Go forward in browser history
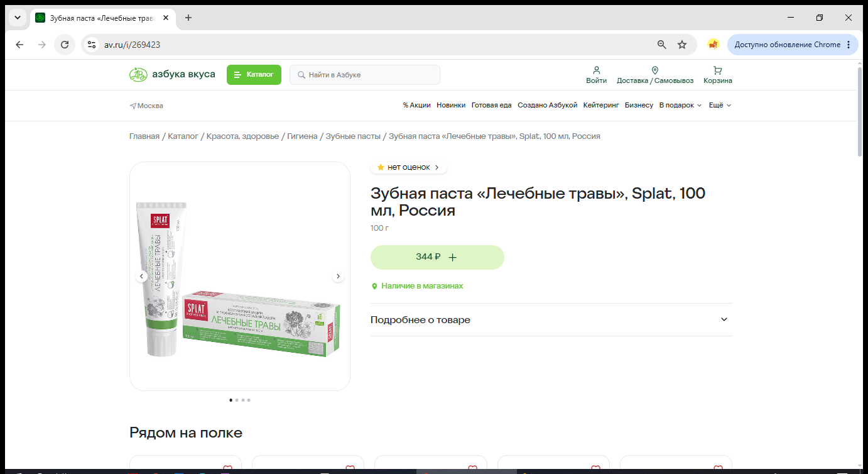This screenshot has height=474, width=868. 42,45
